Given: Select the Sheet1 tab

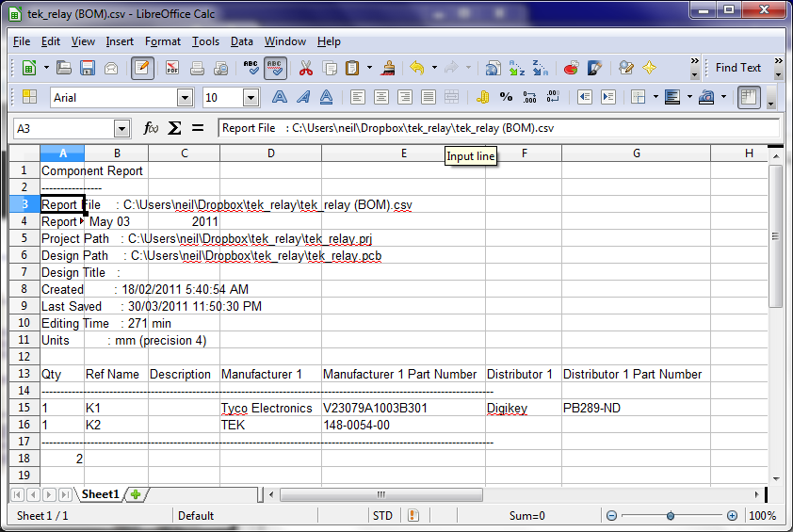Looking at the screenshot, I should (100, 494).
